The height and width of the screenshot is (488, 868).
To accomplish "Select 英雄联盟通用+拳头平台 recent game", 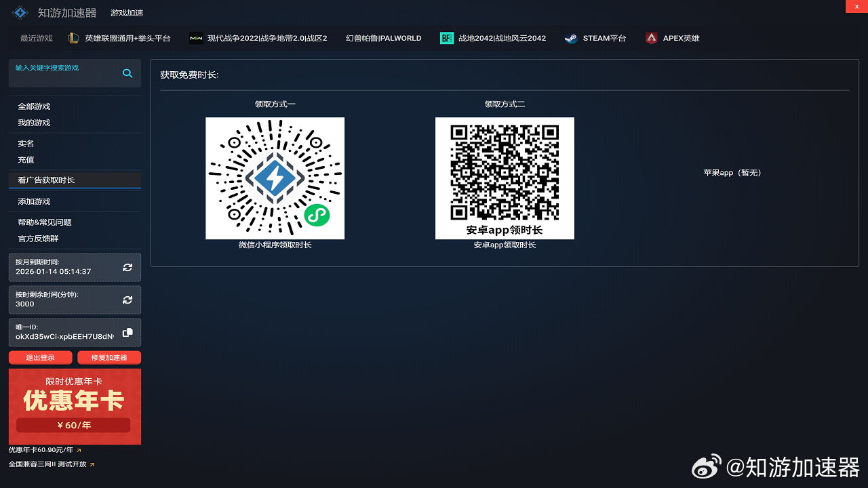I will pos(127,38).
